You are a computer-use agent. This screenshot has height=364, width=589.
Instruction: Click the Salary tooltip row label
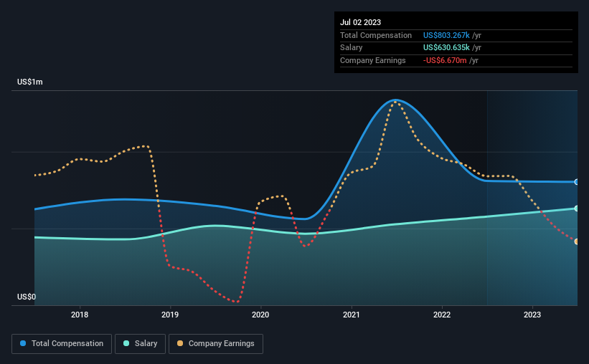pyautogui.click(x=352, y=48)
